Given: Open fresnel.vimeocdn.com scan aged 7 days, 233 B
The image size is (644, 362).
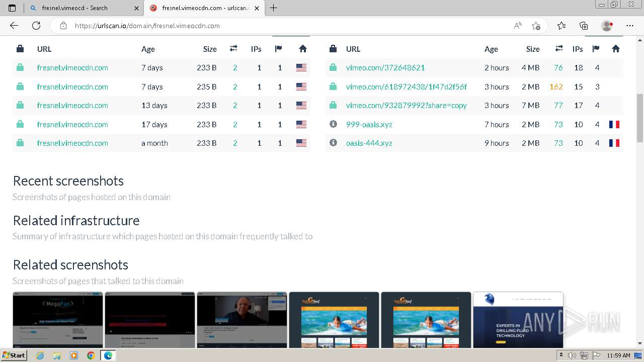Looking at the screenshot, I should [x=72, y=68].
